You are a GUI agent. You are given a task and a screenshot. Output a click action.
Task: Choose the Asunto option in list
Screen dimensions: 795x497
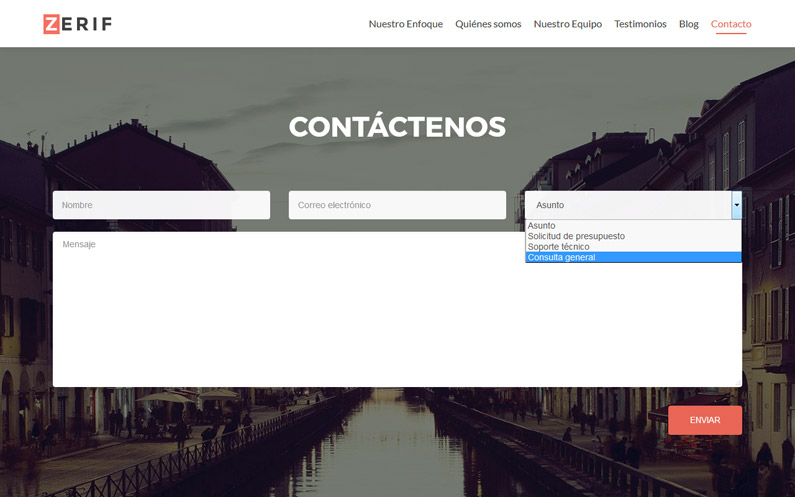click(x=633, y=226)
